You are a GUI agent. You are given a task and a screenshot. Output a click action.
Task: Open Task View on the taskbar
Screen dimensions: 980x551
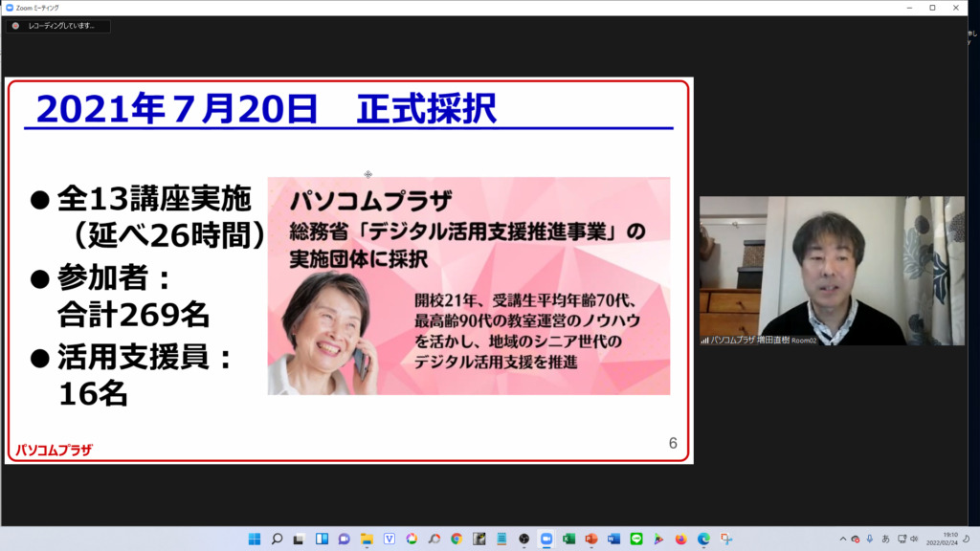[x=299, y=540]
